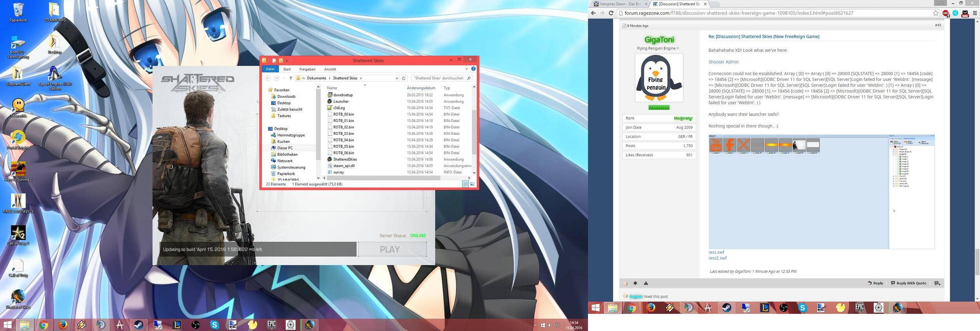
Task: Open Age of Empires II HD Edition shortcut
Action: (54, 78)
